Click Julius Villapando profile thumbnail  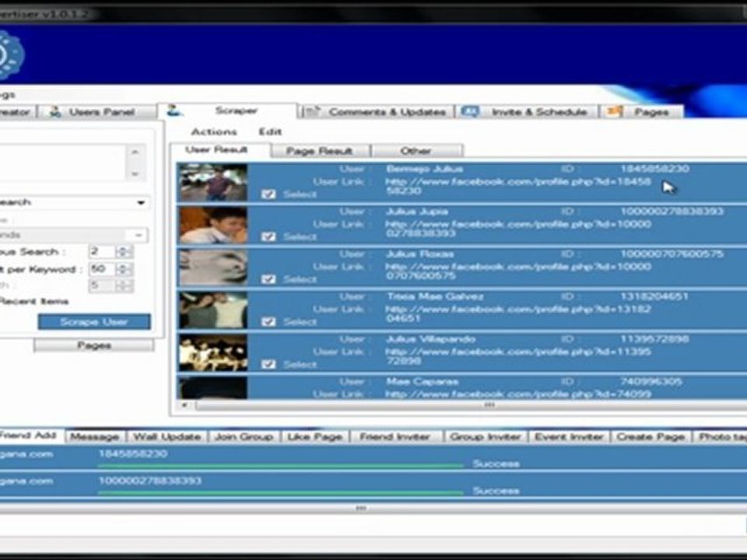[x=213, y=353]
